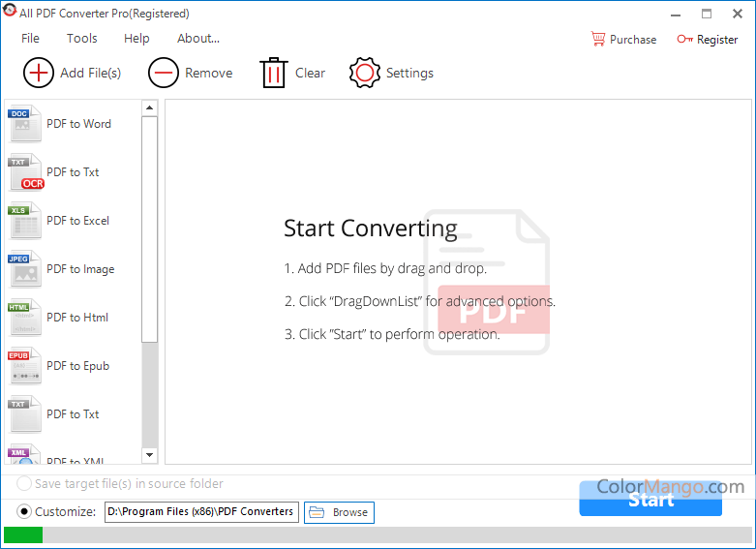
Task: Select the PDF to Txt OCR icon
Action: 25,172
